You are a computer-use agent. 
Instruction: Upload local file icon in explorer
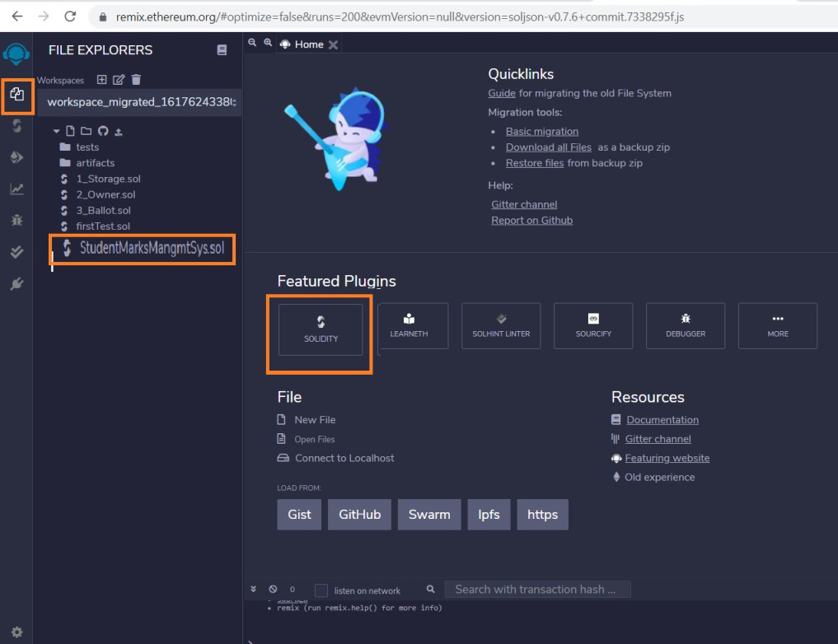tap(119, 132)
